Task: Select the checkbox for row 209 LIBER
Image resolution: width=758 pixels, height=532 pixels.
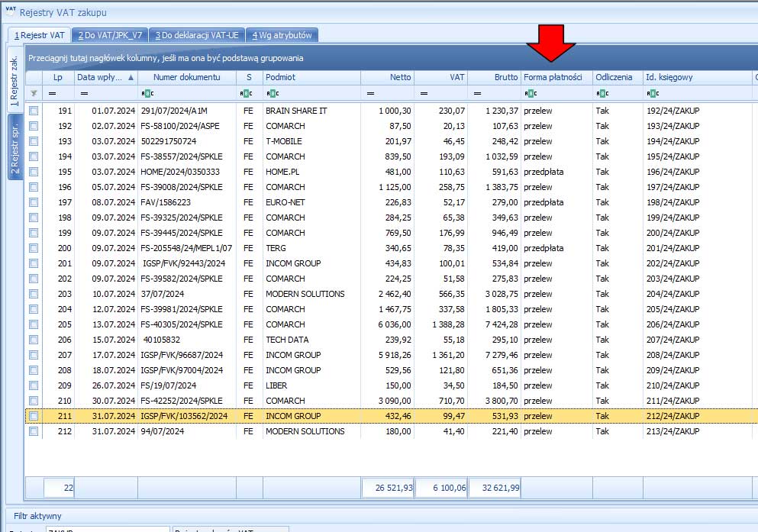Action: [34, 385]
